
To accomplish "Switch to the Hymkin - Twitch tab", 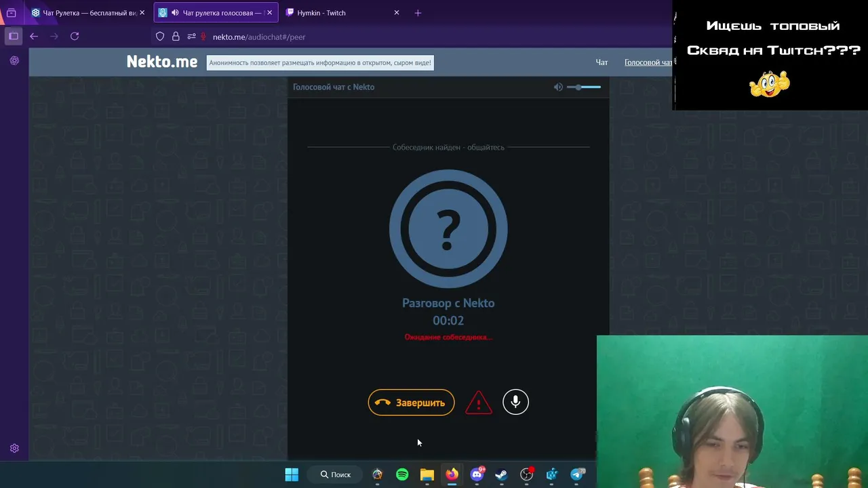I will pos(342,13).
